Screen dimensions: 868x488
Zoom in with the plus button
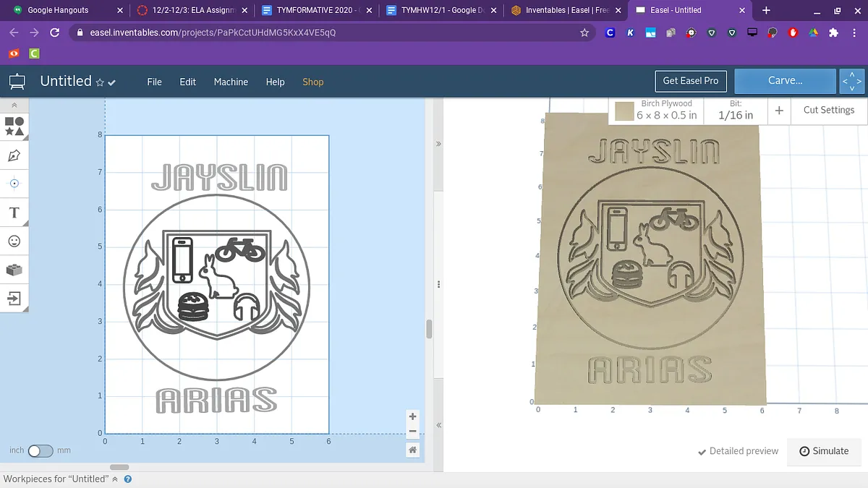pyautogui.click(x=412, y=416)
